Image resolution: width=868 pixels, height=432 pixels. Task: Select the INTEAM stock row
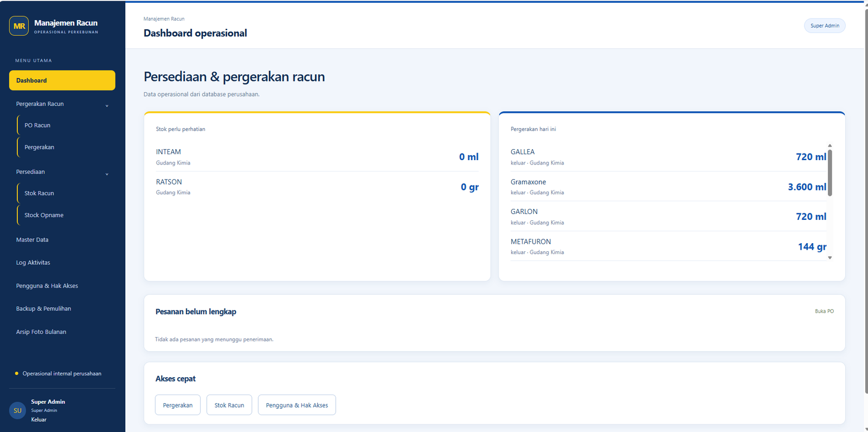[317, 157]
